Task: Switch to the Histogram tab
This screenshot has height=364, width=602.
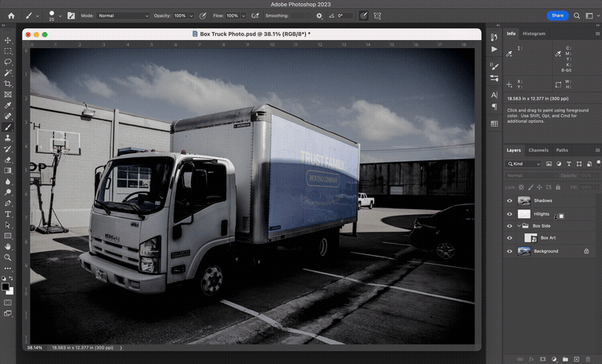Action: (534, 34)
